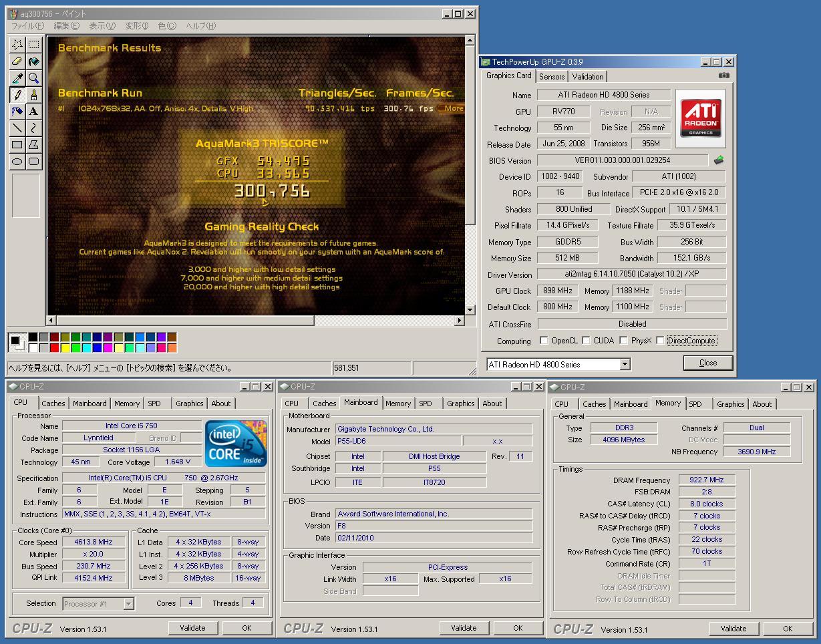Click the Paint horizontal scrollbar right arrow

(459, 321)
